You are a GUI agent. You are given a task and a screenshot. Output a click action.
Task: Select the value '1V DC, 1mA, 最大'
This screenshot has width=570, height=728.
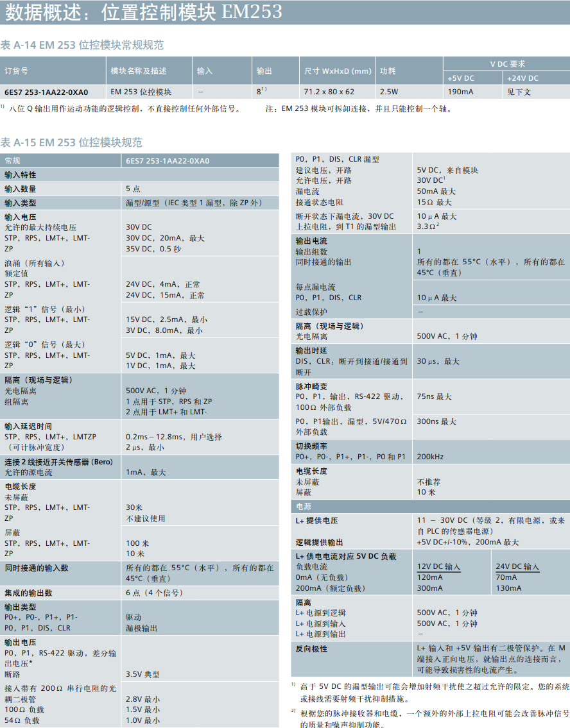[x=160, y=366]
